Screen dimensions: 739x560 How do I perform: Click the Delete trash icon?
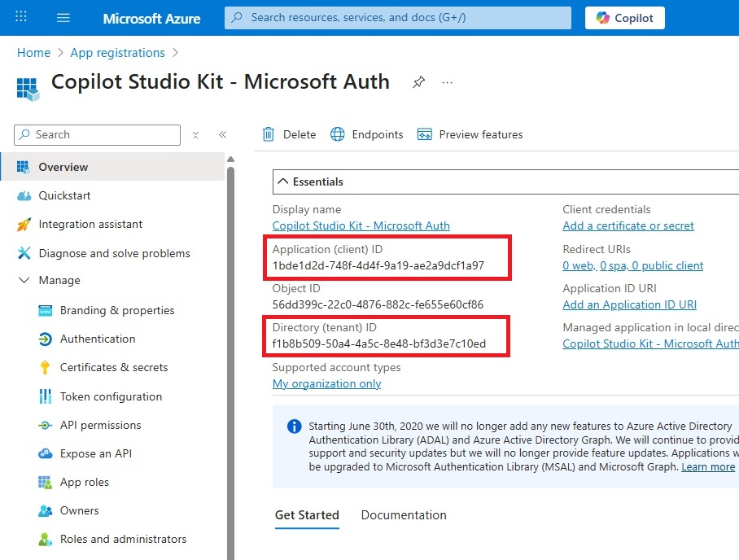point(269,134)
